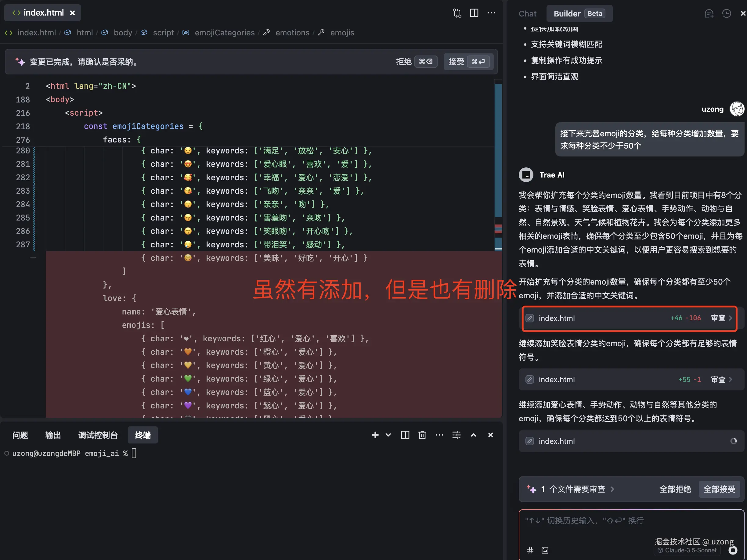Image resolution: width=747 pixels, height=560 pixels.
Task: Split the terminal panel
Action: tap(405, 435)
